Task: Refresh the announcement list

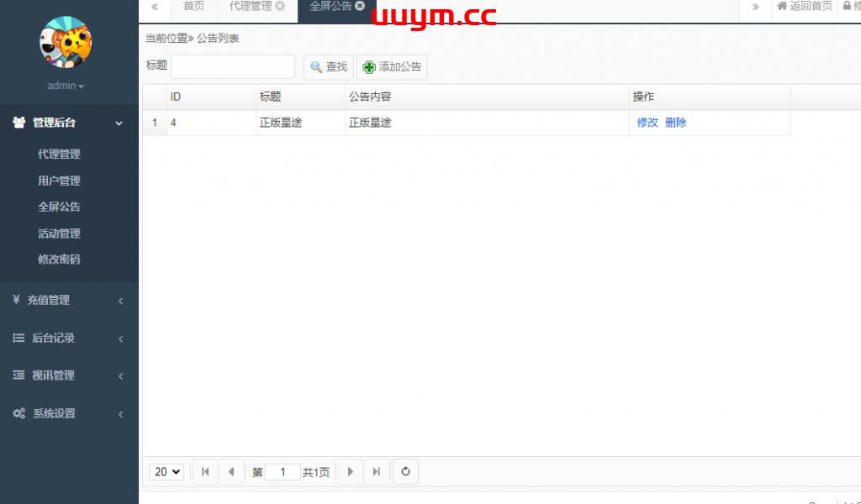Action: [405, 472]
